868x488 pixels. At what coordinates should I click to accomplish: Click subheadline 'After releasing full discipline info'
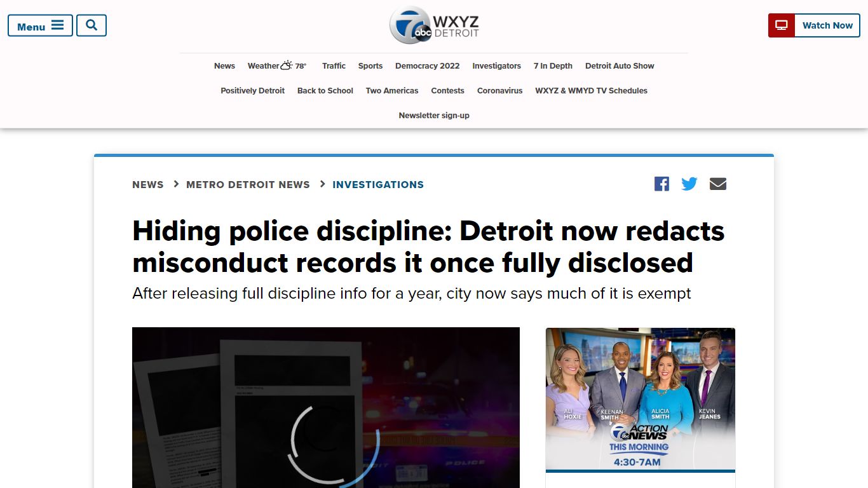pyautogui.click(x=412, y=294)
